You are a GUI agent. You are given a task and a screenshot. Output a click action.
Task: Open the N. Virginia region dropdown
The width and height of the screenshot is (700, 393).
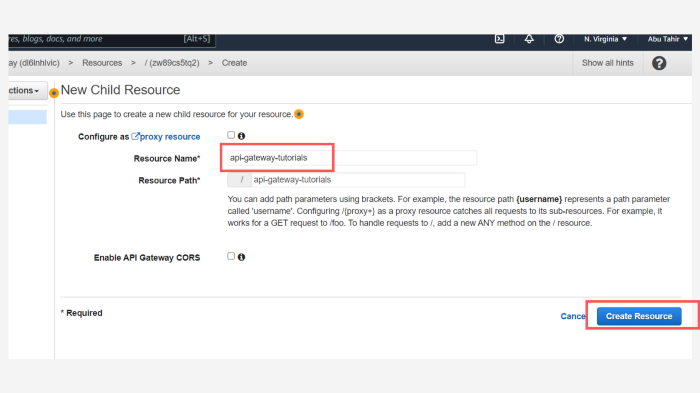(x=605, y=39)
